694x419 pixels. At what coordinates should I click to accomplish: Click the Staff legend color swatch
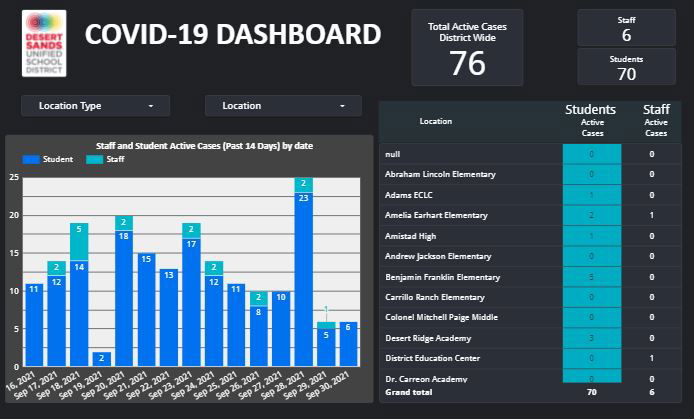[x=95, y=159]
